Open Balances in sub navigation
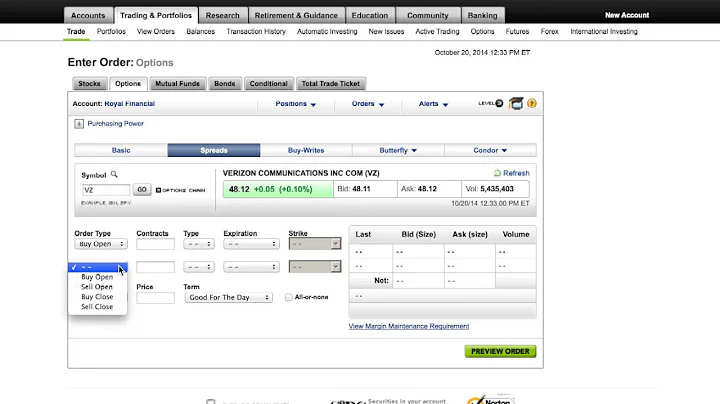Viewport: 720px width, 404px height. pyautogui.click(x=201, y=32)
